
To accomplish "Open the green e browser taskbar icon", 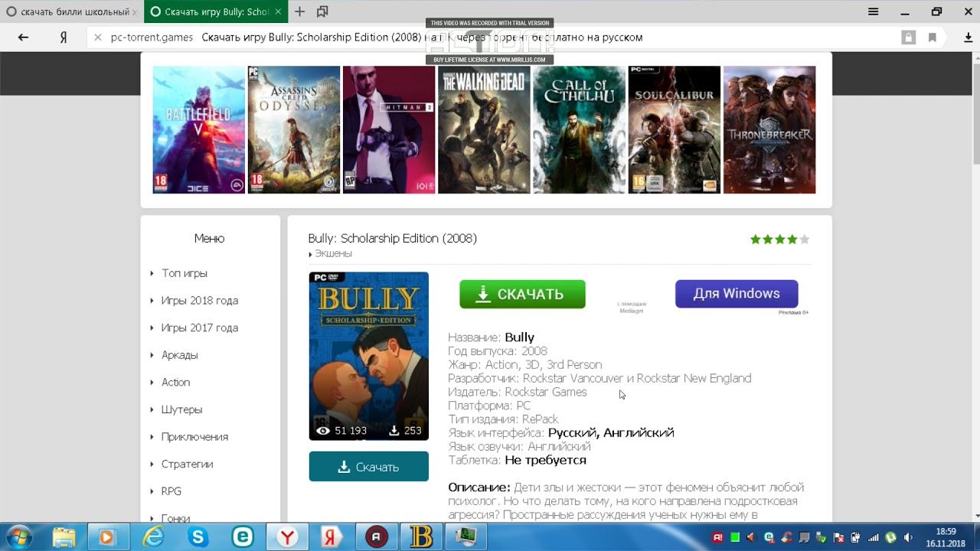I will (243, 537).
